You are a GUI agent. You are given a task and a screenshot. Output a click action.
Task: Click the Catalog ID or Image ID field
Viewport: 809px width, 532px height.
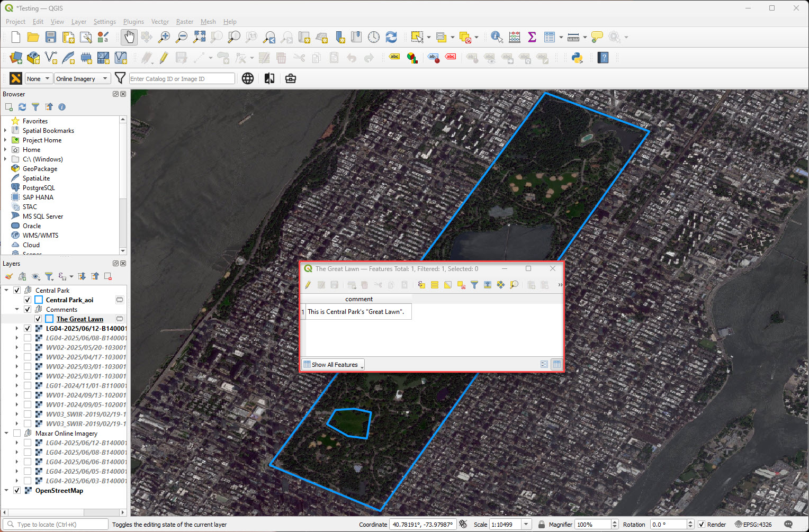click(182, 78)
